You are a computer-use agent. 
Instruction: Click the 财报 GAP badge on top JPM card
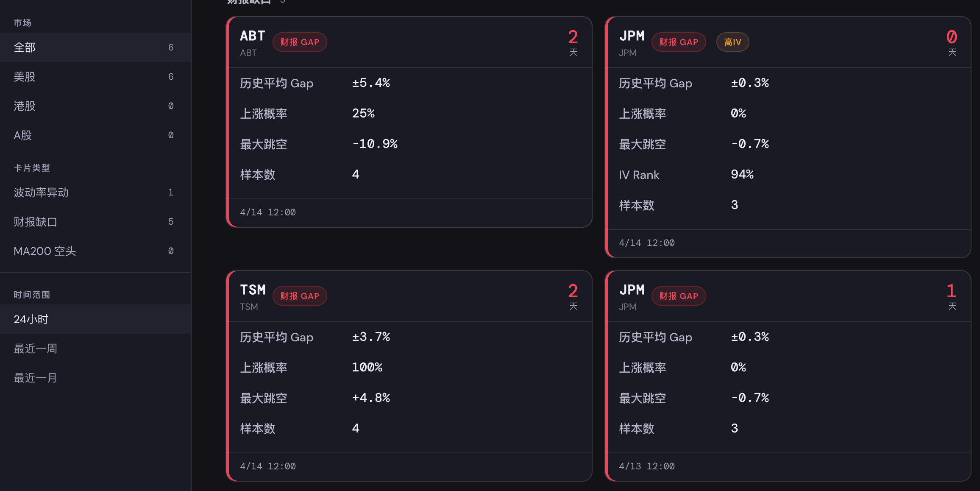(678, 42)
